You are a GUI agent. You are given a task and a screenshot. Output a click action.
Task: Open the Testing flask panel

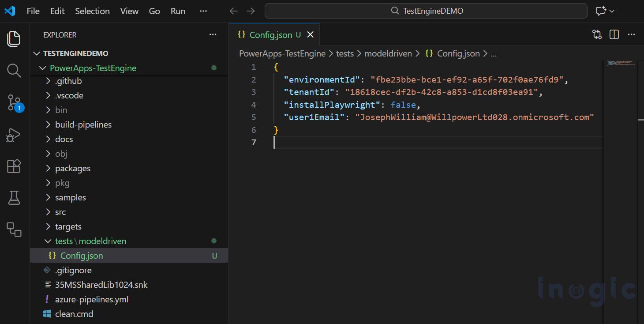14,198
